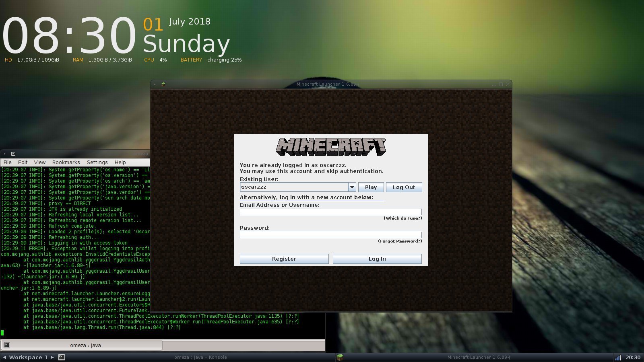Click the CPU '4%' widget text

(x=163, y=60)
